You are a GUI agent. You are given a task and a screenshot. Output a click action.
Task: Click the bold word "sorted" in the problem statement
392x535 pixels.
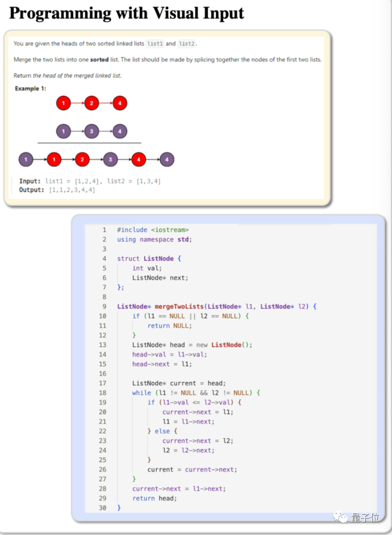[x=99, y=59]
